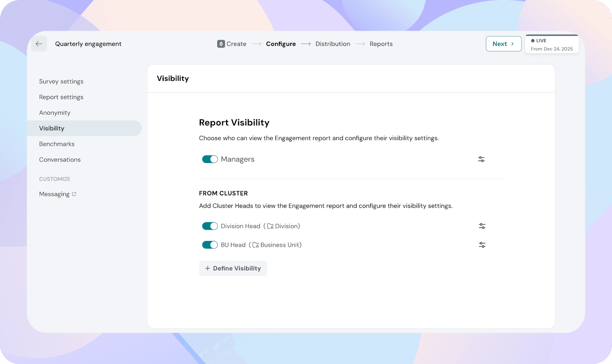Go to Conversations settings
This screenshot has width=612, height=364.
60,160
